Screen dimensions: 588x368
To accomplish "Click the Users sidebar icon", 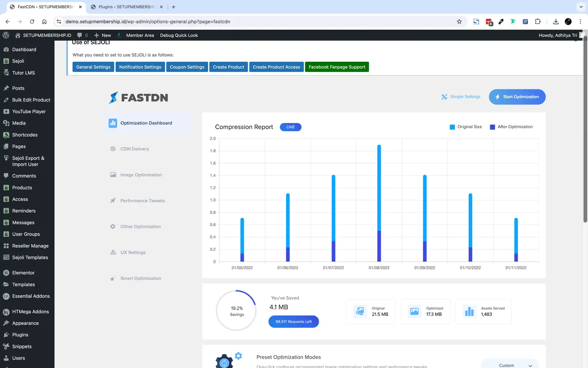I will [6, 358].
